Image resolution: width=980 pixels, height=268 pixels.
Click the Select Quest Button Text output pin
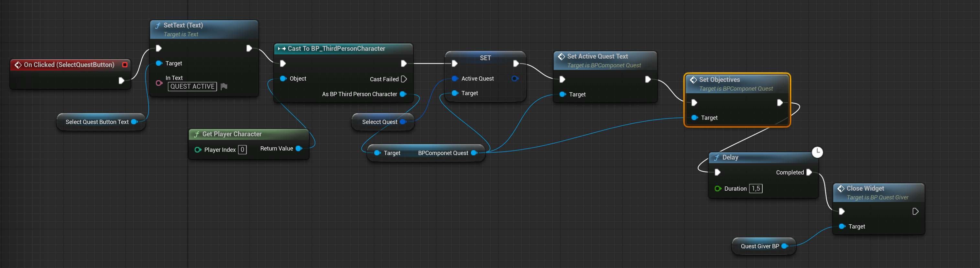[x=134, y=122]
